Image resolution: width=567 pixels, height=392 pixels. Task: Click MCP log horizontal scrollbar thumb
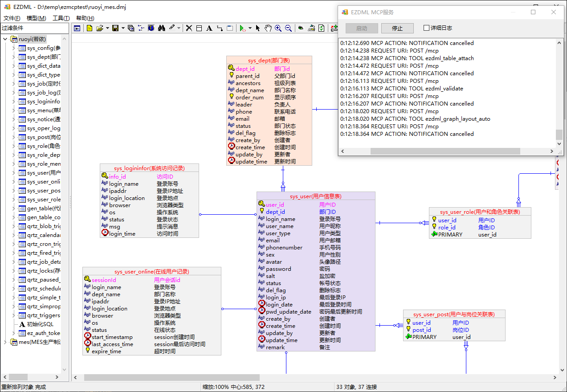445,151
